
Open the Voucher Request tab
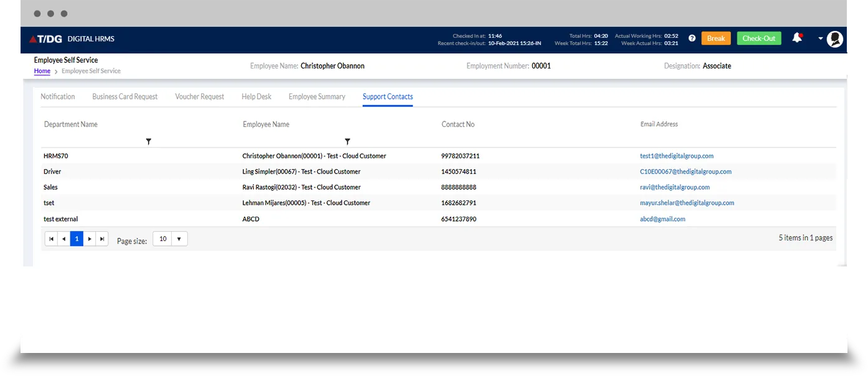tap(199, 96)
